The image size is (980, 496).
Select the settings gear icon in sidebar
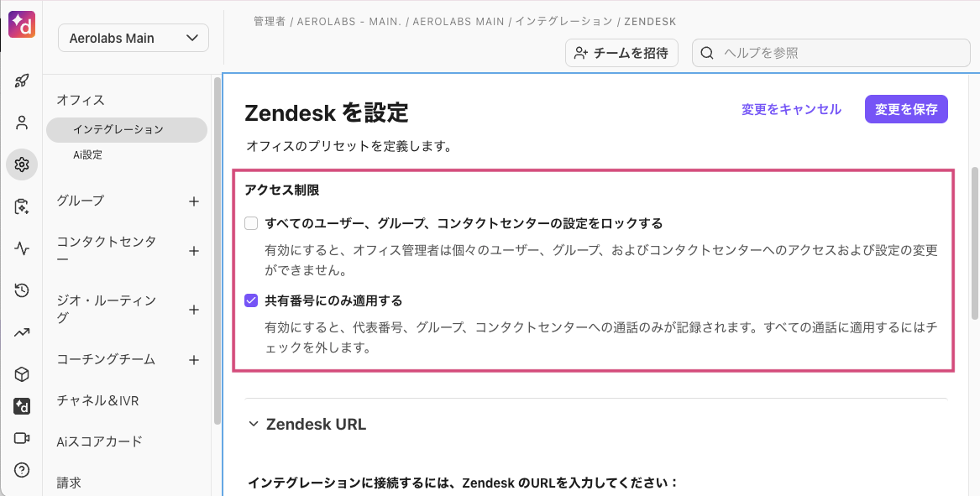(22, 165)
